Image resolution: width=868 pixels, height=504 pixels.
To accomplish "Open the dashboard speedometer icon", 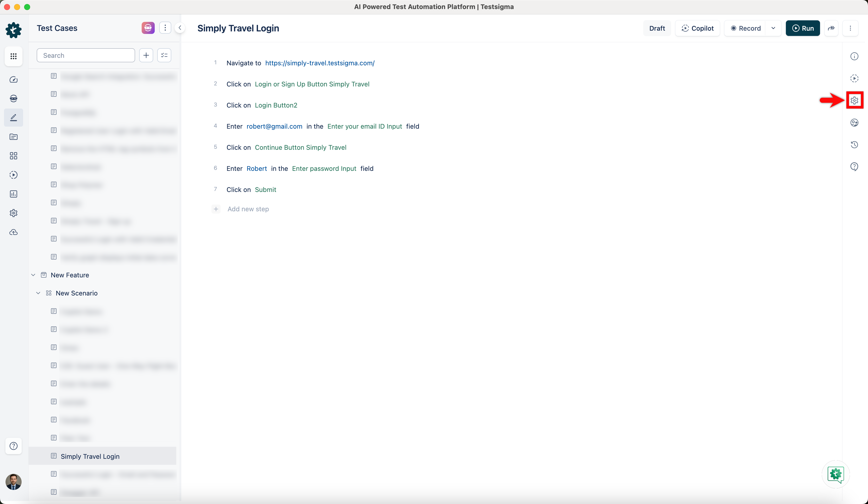I will tap(13, 79).
